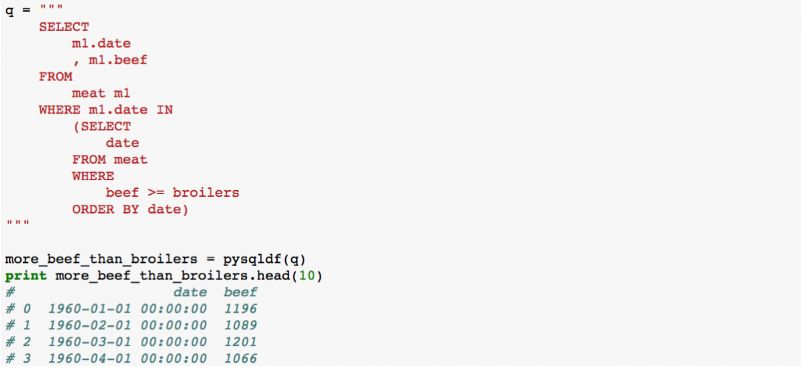Viewport: 802px width, 368px height.
Task: Click the ', m1.beef' column text
Action: pos(109,60)
